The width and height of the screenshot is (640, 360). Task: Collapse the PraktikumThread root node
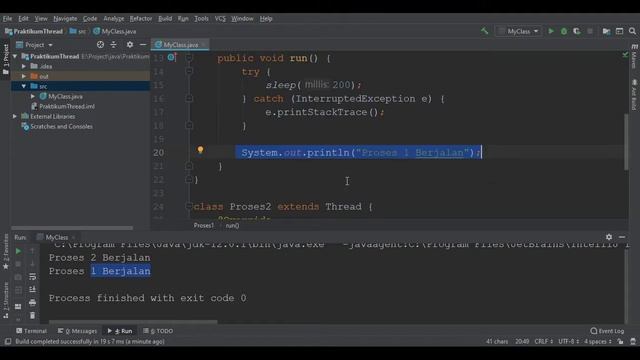[15, 56]
